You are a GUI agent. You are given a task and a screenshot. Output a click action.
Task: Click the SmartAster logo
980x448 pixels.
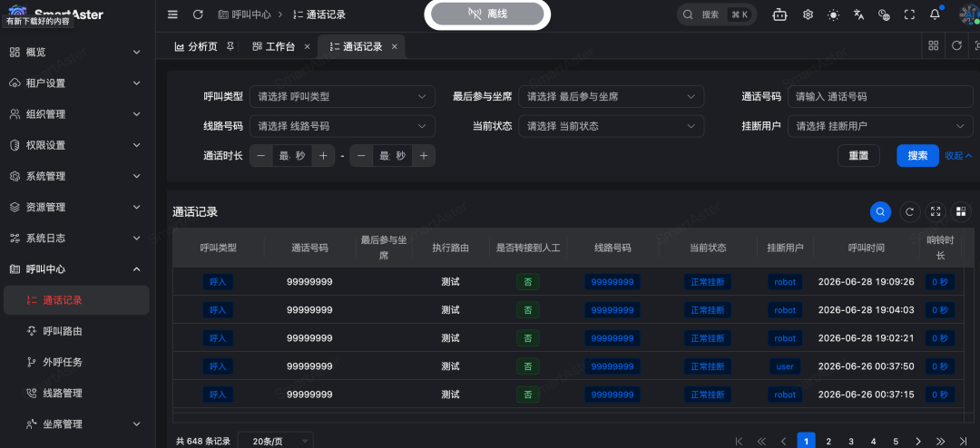(55, 14)
